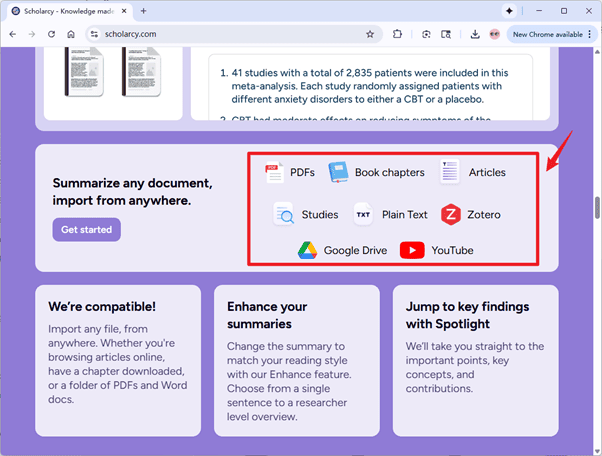The width and height of the screenshot is (602, 456).
Task: Choose the Studies magnifier icon
Action: point(284,214)
